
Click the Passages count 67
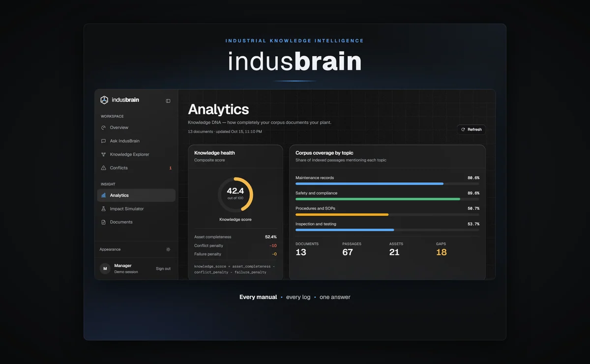click(x=348, y=252)
